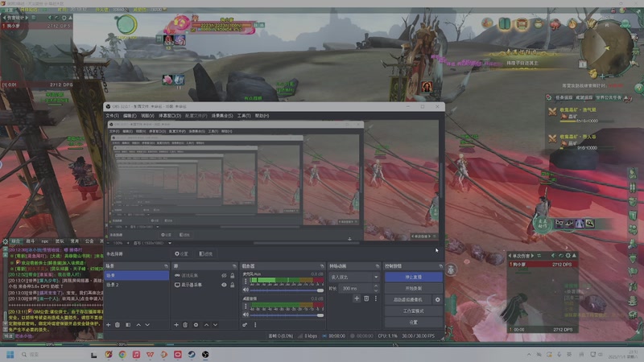Open three-dot options for Mic/Aux channel
This screenshot has height=362, width=644.
click(246, 282)
